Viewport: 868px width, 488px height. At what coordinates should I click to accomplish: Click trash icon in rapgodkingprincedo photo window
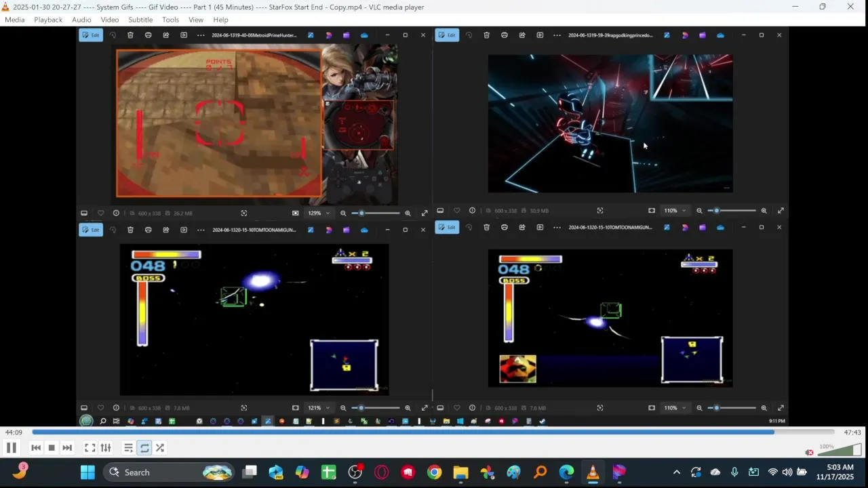pyautogui.click(x=486, y=35)
